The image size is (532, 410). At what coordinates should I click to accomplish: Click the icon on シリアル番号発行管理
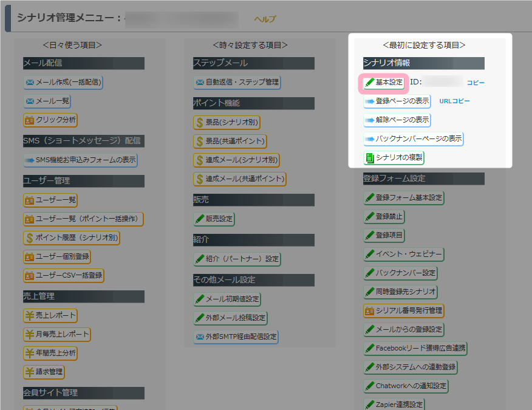pyautogui.click(x=369, y=311)
